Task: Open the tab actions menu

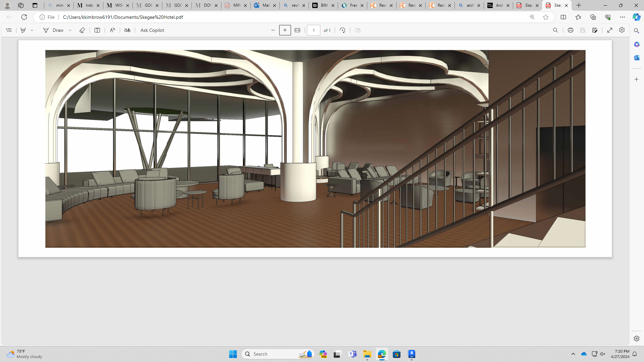Action: click(x=35, y=5)
